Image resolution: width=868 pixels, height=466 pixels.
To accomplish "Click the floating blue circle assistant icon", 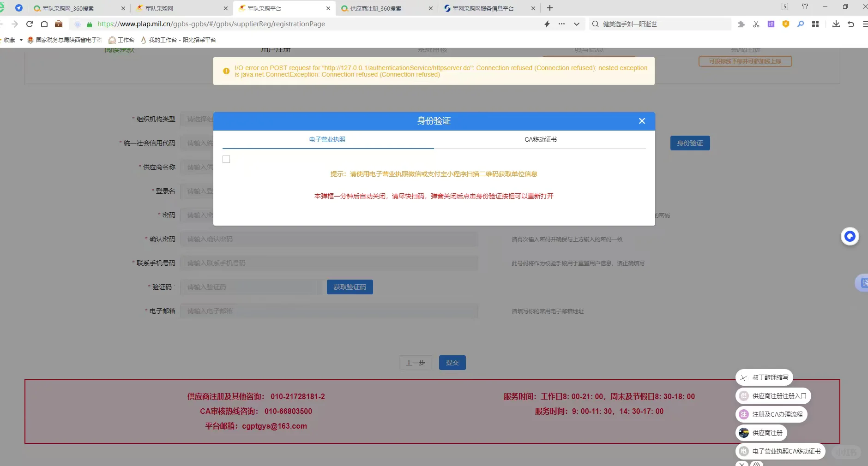I will coord(850,237).
